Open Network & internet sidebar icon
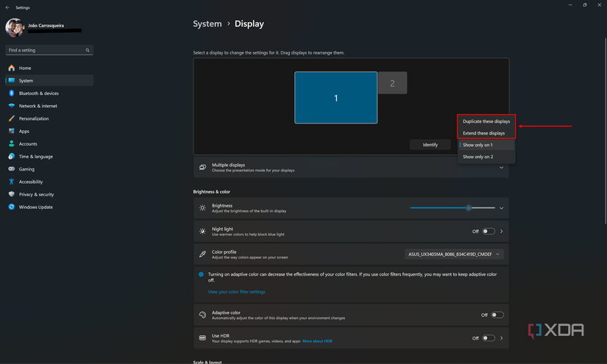Image resolution: width=607 pixels, height=364 pixels. click(12, 106)
